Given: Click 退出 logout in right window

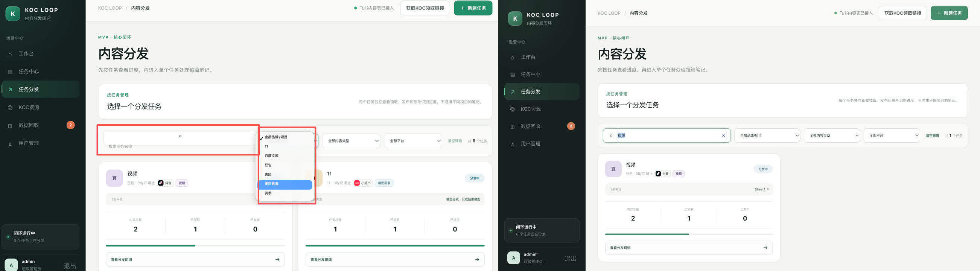Looking at the screenshot, I should (x=570, y=259).
